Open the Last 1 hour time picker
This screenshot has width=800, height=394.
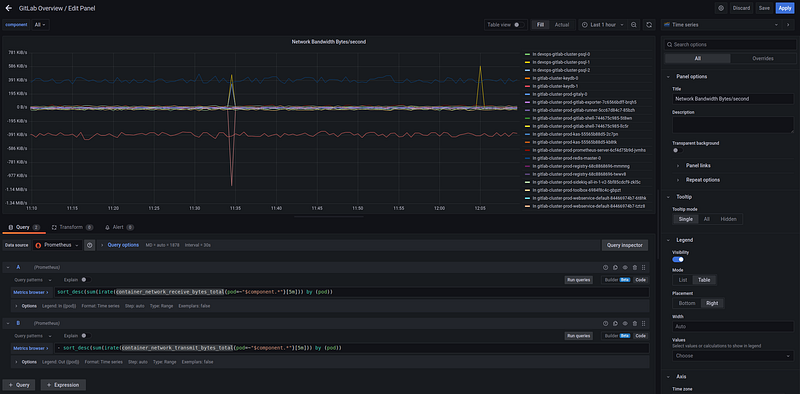(602, 24)
